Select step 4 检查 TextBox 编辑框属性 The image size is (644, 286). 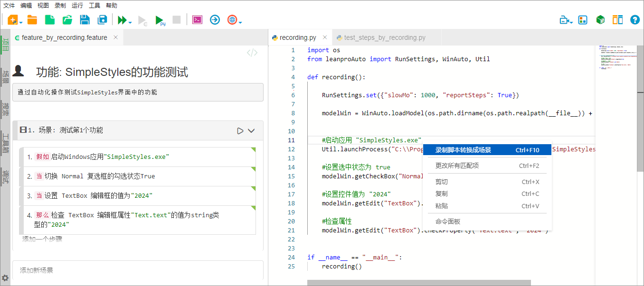pyautogui.click(x=137, y=220)
